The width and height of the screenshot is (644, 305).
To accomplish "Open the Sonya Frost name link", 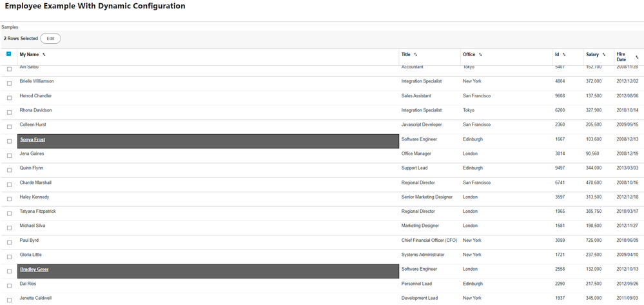I will point(33,139).
